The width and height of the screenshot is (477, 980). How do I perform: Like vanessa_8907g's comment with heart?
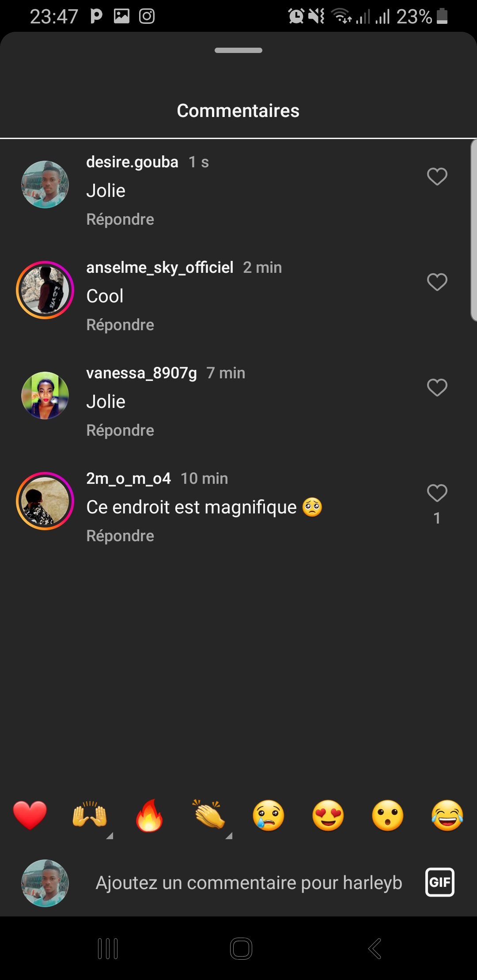(437, 388)
